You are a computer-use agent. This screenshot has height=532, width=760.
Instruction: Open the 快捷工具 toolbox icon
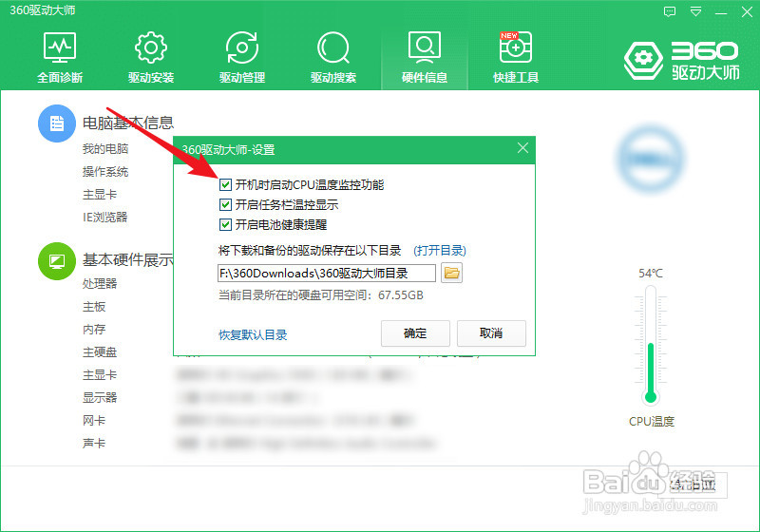pyautogui.click(x=516, y=47)
